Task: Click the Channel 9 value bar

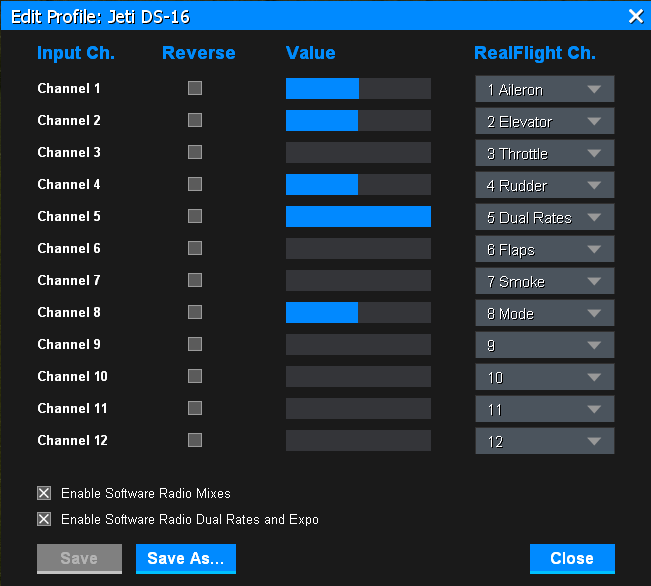Action: coord(358,344)
